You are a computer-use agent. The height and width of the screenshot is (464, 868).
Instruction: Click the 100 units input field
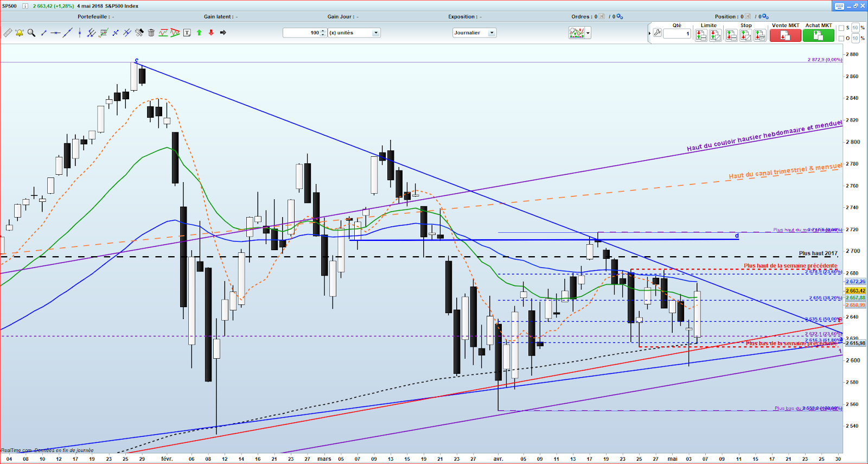pyautogui.click(x=302, y=33)
